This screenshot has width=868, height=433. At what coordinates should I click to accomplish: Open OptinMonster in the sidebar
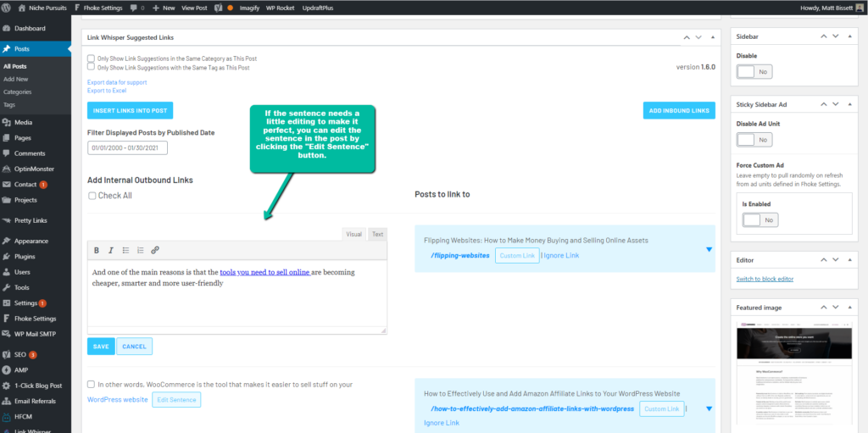pos(36,169)
